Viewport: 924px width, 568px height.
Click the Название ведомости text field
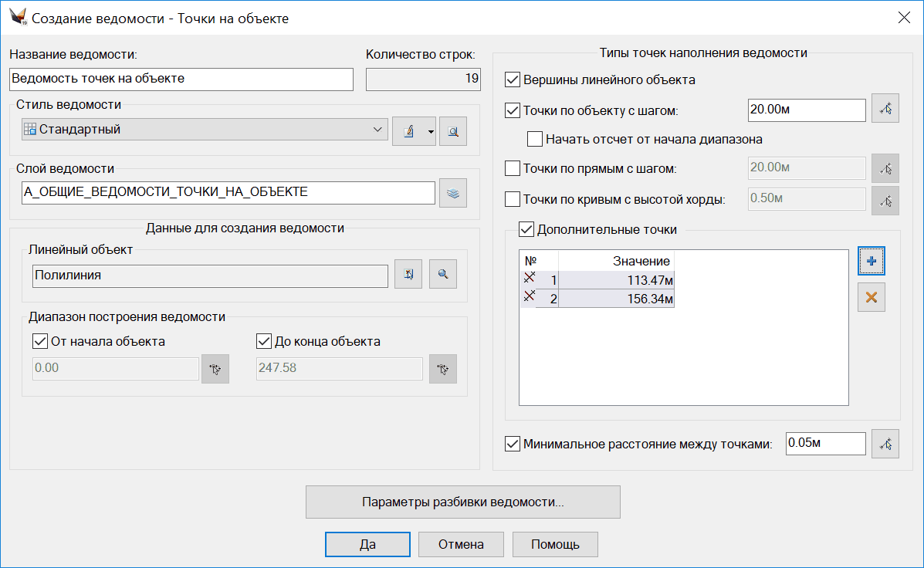tap(181, 79)
